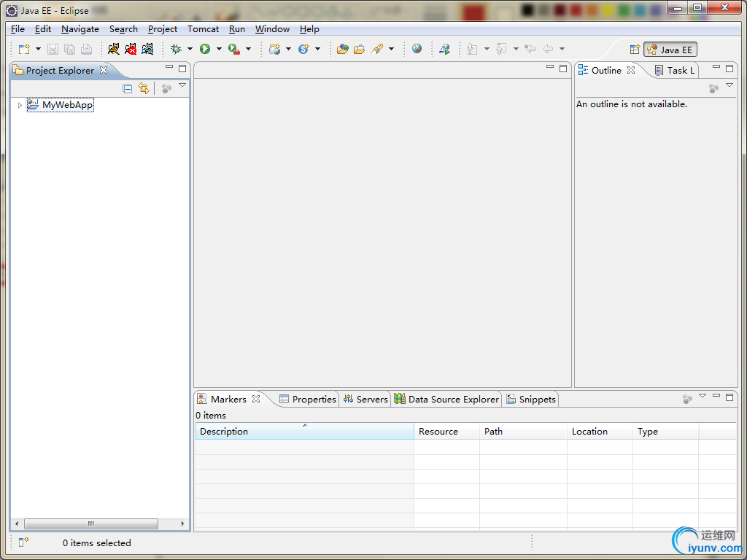747x560 pixels.
Task: Start Tomcat with the first cat icon
Action: point(113,49)
